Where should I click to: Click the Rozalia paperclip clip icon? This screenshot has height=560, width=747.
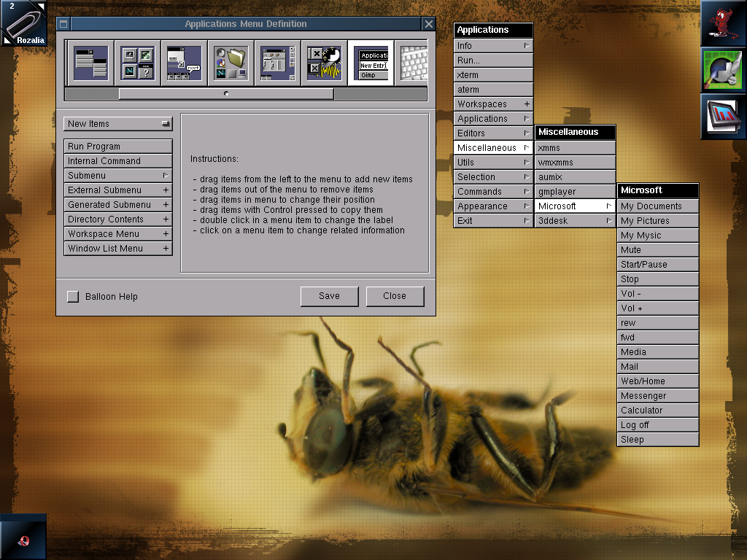pyautogui.click(x=23, y=23)
